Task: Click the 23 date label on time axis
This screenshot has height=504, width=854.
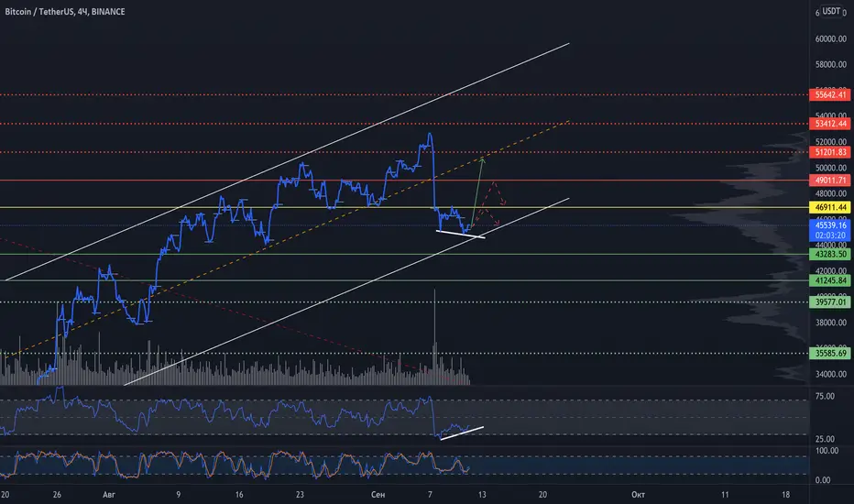Action: pyautogui.click(x=300, y=495)
